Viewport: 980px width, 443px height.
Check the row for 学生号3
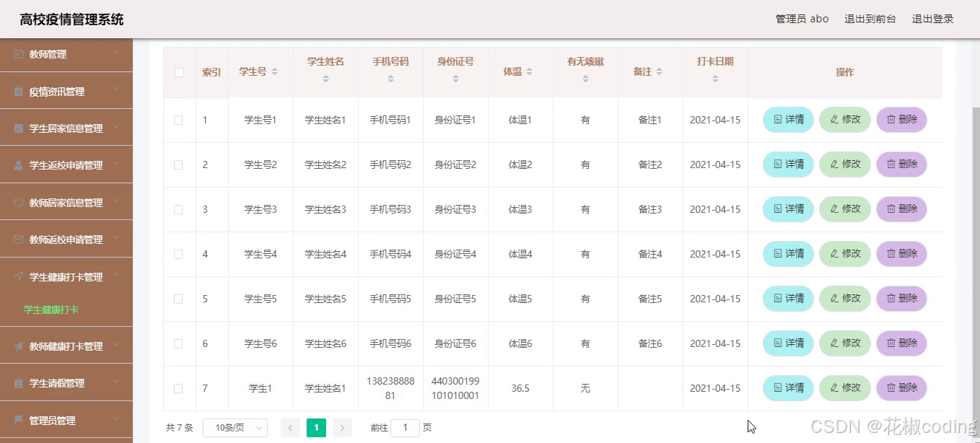point(178,209)
